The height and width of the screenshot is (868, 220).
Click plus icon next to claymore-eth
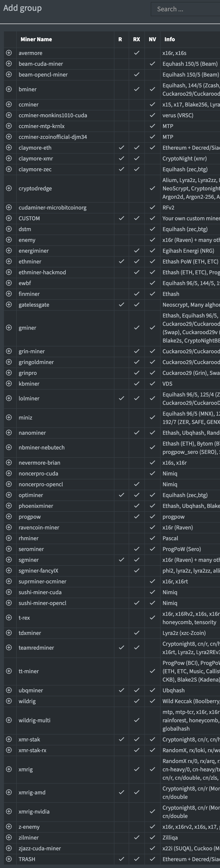tap(9, 148)
